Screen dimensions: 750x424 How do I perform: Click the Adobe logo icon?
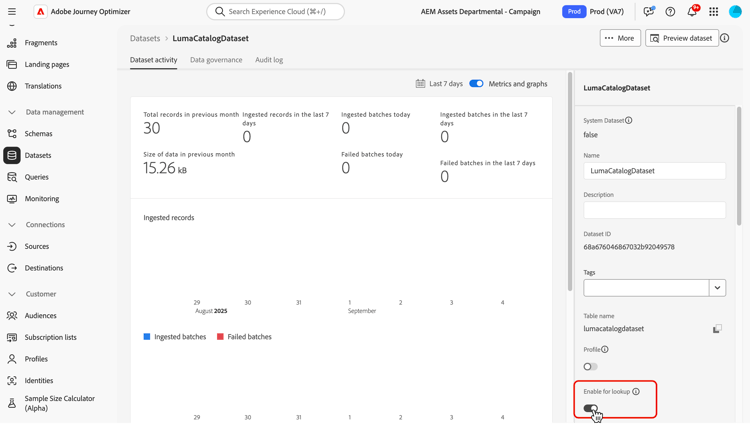click(x=41, y=11)
